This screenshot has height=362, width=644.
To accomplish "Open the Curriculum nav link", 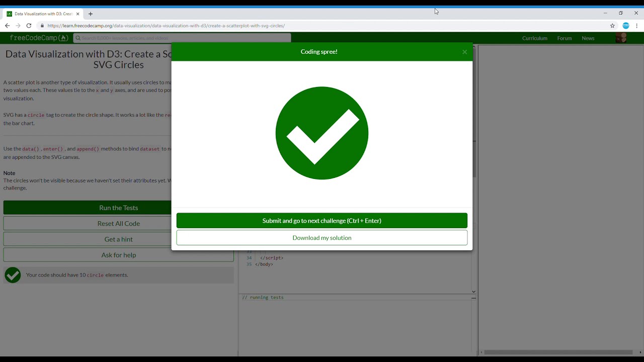I will click(x=535, y=38).
